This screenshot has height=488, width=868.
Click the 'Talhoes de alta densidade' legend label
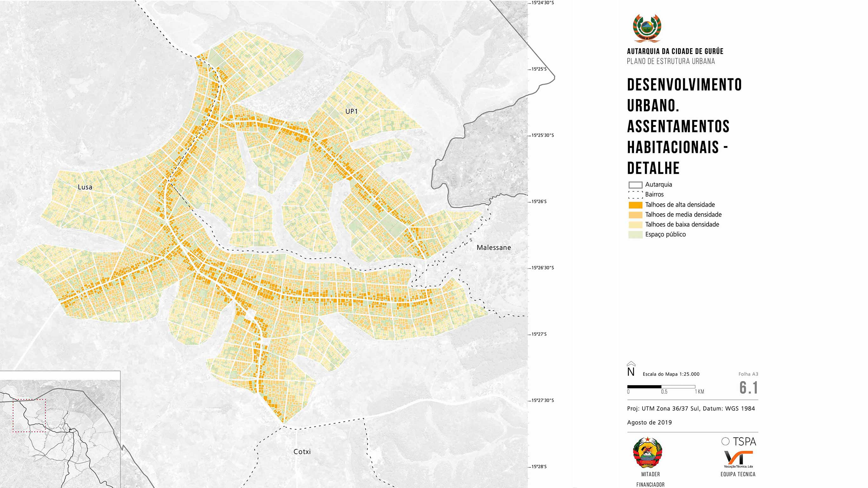(680, 205)
